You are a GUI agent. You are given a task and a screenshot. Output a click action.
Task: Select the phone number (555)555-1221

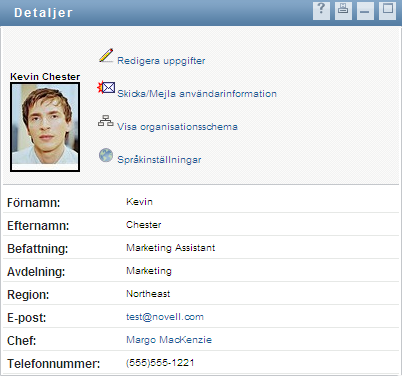160,363
